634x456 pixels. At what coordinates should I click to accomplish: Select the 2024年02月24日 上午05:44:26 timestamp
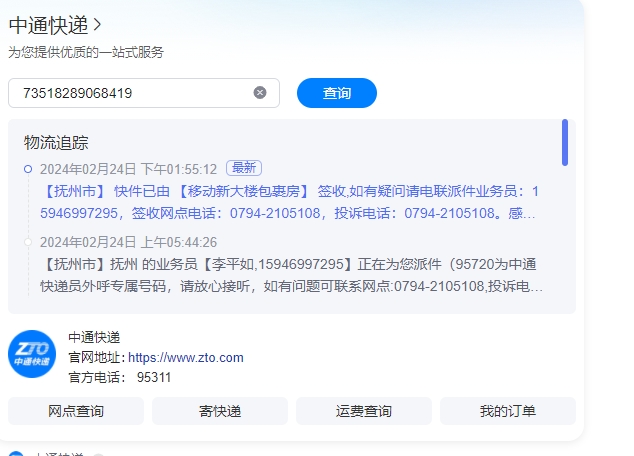click(129, 242)
